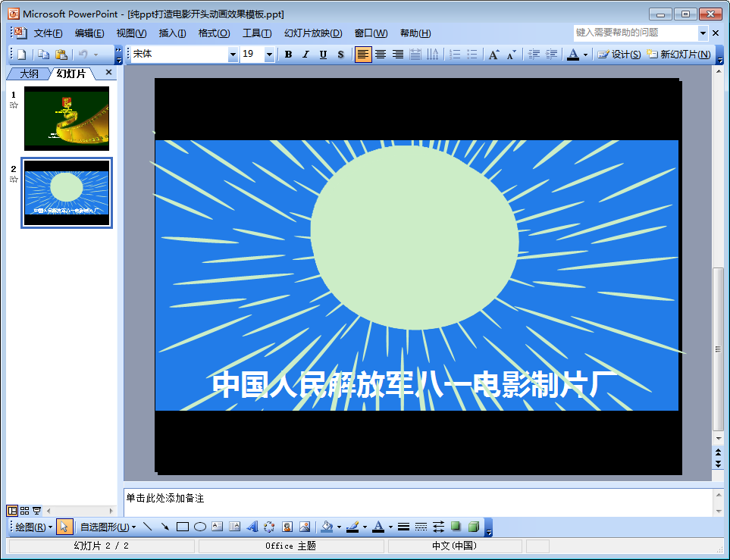Open line color dropdown arrow

[x=365, y=527]
